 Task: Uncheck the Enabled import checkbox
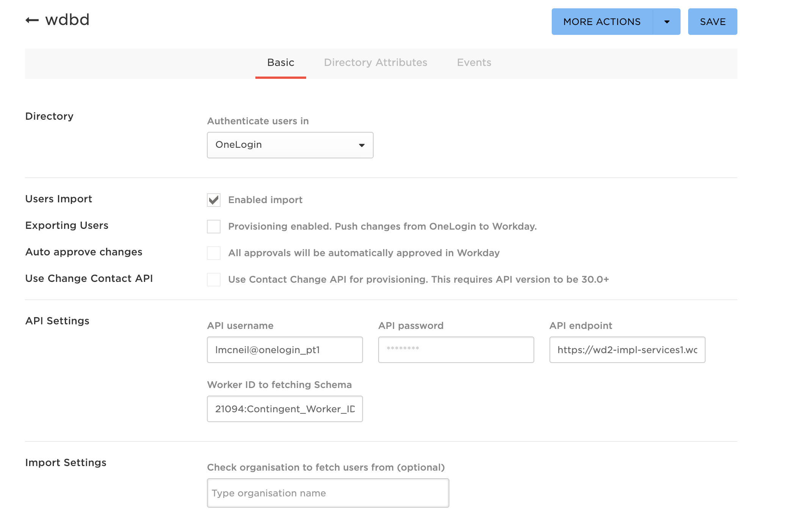point(214,200)
